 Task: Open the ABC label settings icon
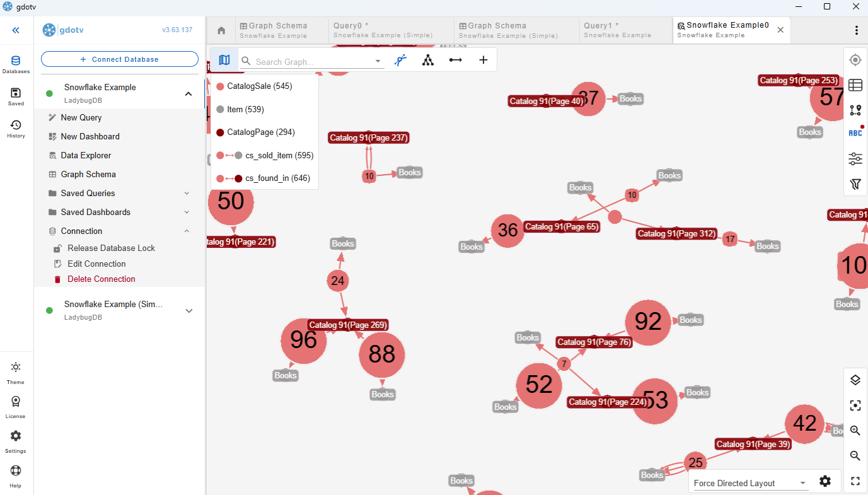pos(855,132)
